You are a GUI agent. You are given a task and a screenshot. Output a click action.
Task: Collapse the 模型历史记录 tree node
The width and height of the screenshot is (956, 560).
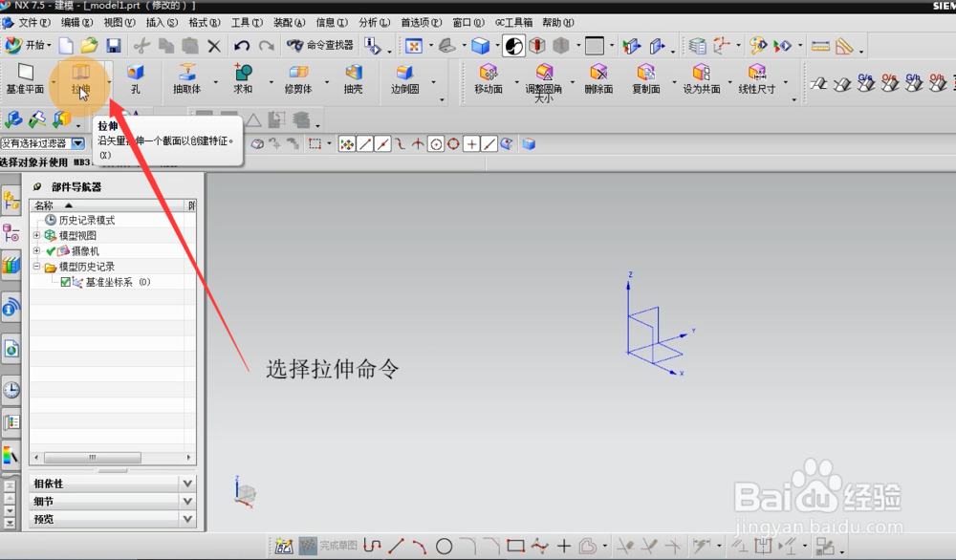coord(36,267)
